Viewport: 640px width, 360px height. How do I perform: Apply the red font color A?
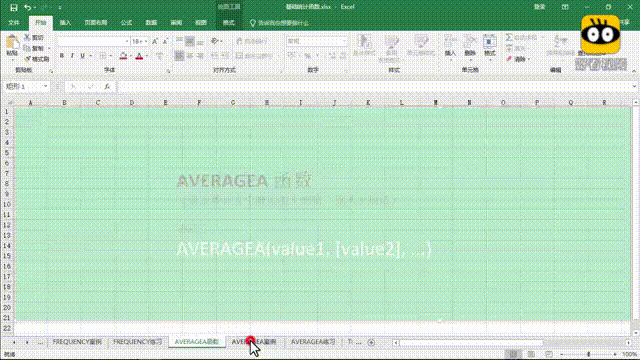pyautogui.click(x=139, y=56)
